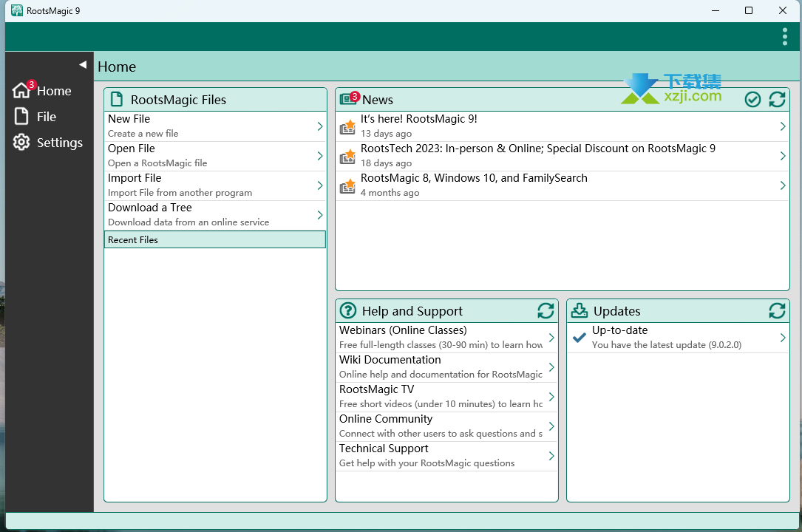
Task: Click the Up-to-date checkmark icon
Action: coord(580,338)
